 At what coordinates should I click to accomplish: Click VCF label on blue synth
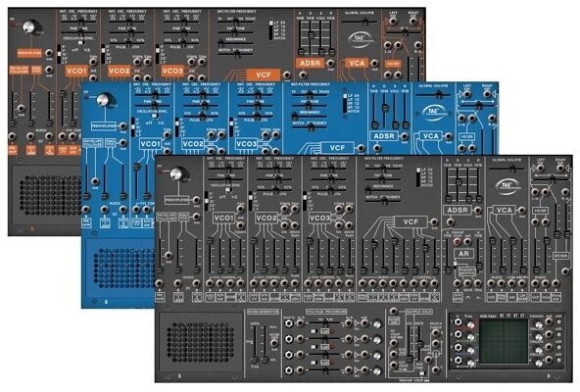point(337,148)
